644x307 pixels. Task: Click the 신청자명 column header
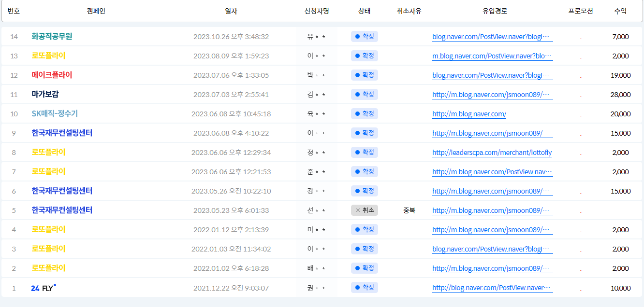[x=316, y=11]
